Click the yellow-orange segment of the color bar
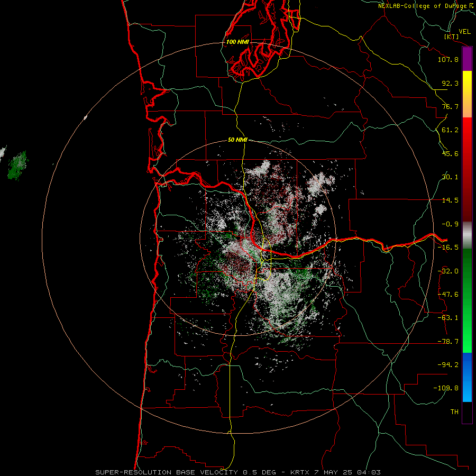Screen dimensions: 476x476 pos(467,94)
